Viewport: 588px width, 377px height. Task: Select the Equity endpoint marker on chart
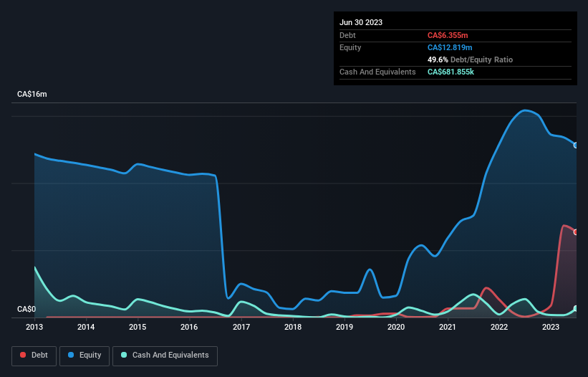pos(576,145)
